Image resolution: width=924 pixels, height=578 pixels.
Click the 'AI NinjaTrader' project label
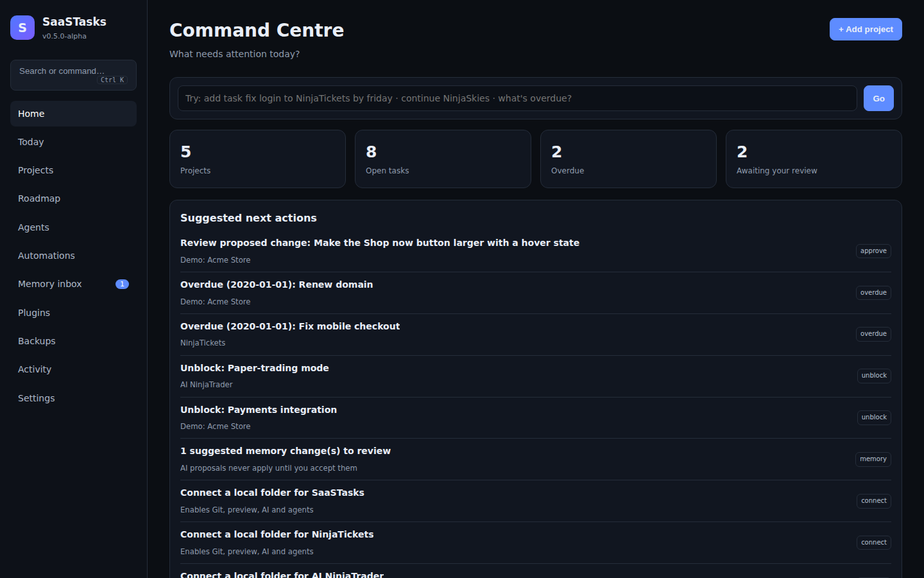tap(207, 385)
